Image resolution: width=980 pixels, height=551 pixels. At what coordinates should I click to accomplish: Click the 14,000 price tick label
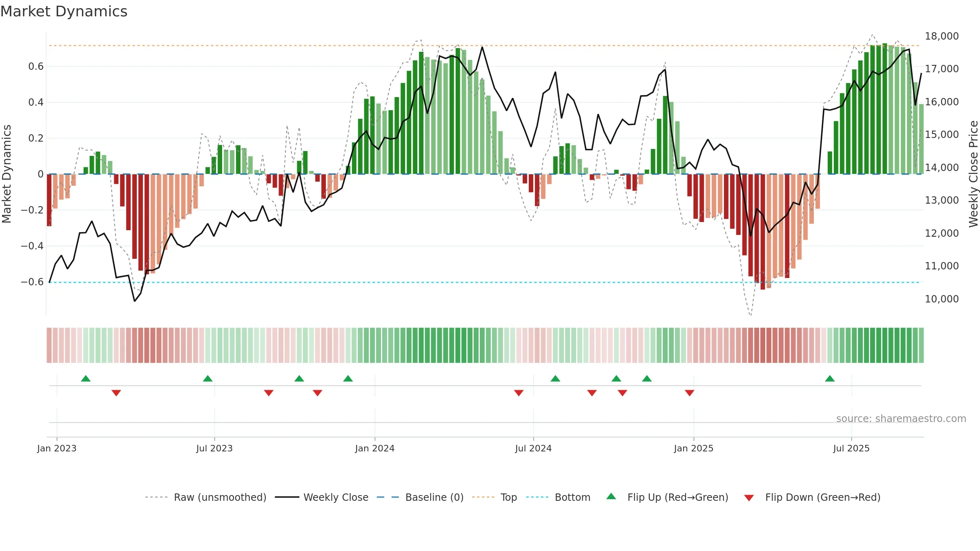coord(942,168)
